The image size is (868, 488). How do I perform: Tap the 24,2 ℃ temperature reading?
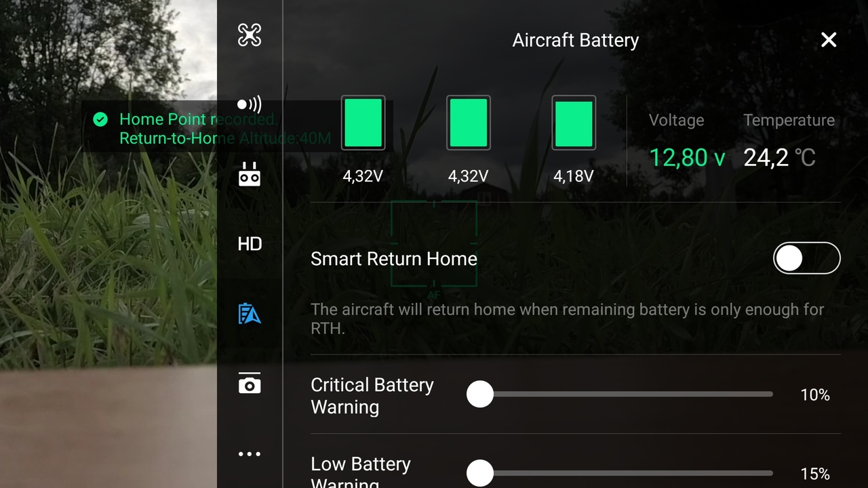pos(779,158)
